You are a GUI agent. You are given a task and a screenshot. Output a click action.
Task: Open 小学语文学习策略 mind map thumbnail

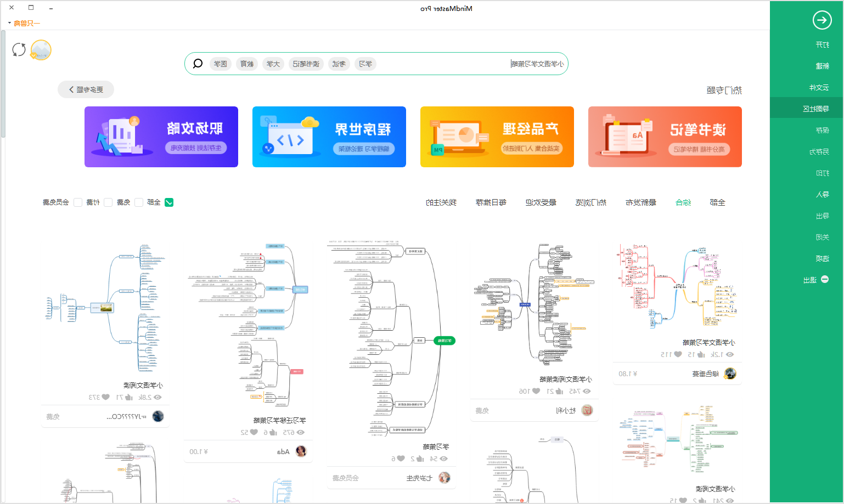tap(678, 287)
